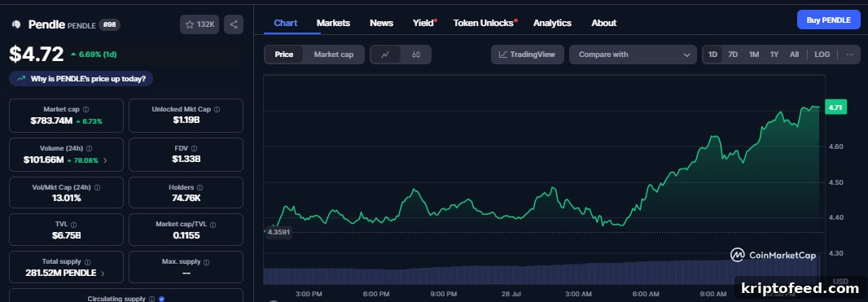Viewport: 868px width, 302px height.
Task: Click the 74.76K holders value
Action: tap(186, 198)
